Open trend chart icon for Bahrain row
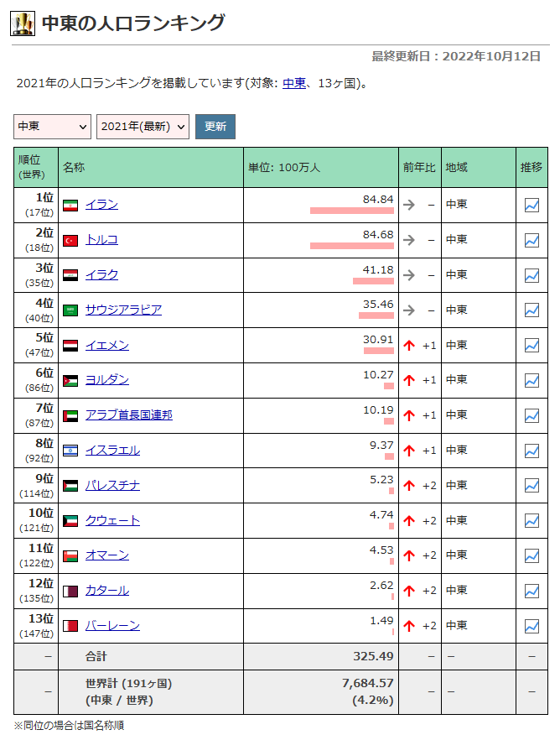560x735 pixels. tap(531, 626)
